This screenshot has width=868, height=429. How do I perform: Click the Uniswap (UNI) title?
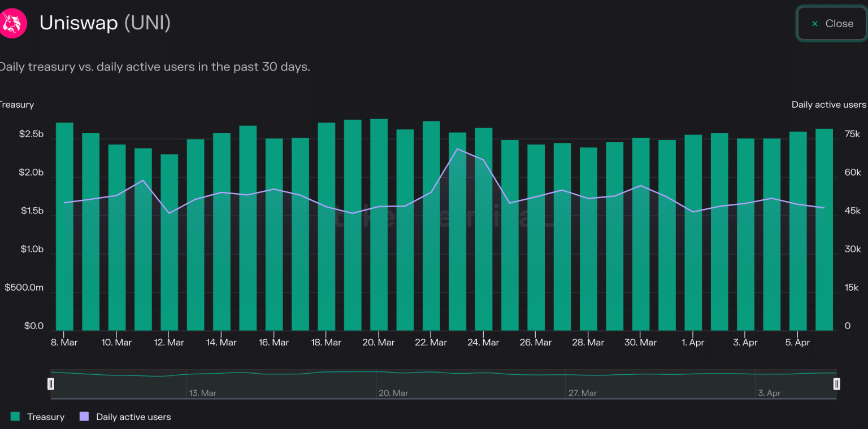[x=105, y=23]
